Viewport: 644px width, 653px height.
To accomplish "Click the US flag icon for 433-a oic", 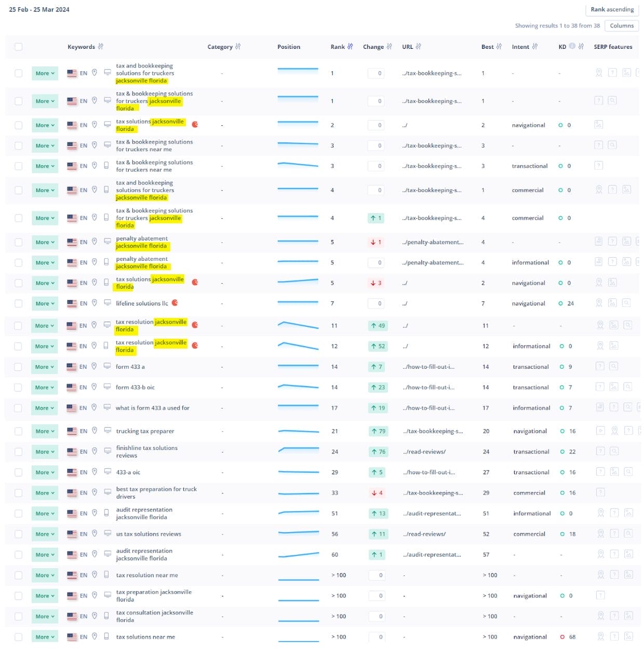I will [72, 472].
